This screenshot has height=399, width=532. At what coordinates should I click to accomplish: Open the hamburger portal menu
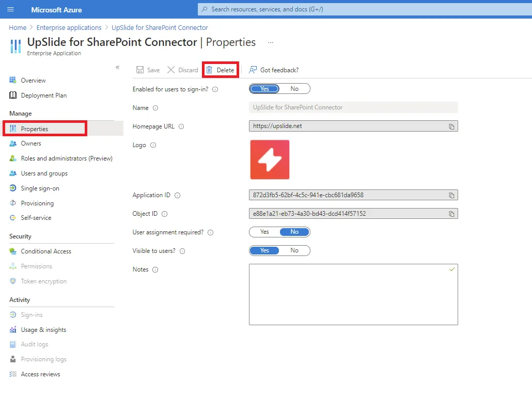click(x=10, y=9)
